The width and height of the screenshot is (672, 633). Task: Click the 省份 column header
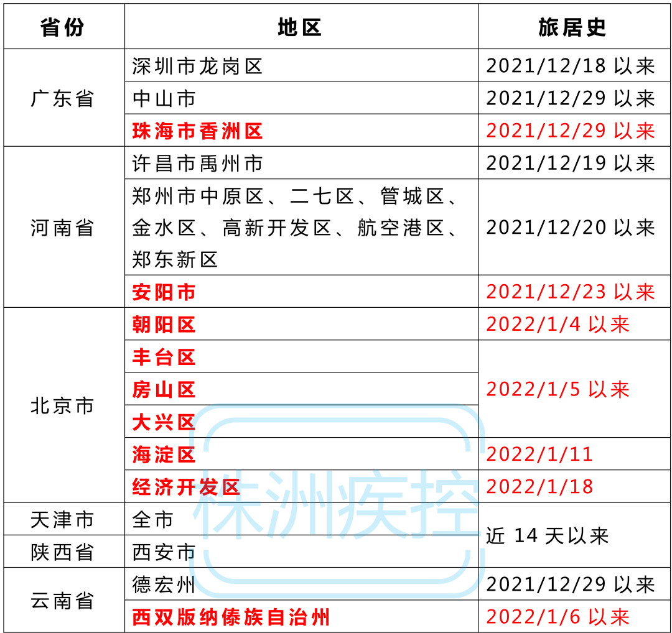point(63,27)
